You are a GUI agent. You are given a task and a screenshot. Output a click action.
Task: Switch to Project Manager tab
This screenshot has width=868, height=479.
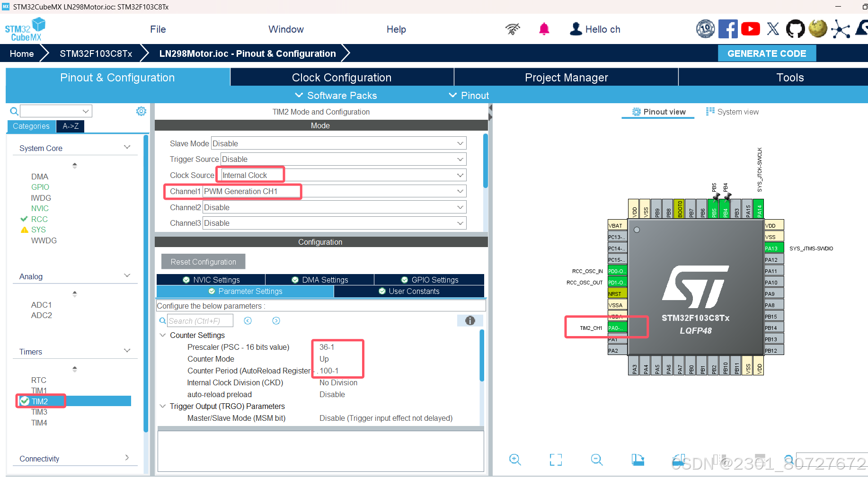(566, 77)
